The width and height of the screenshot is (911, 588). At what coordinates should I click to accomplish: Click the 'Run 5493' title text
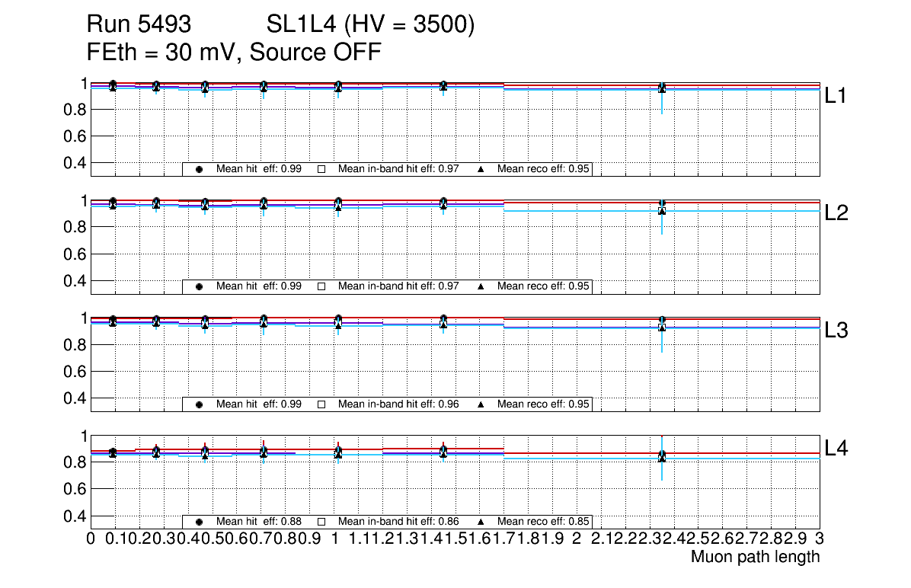(138, 25)
